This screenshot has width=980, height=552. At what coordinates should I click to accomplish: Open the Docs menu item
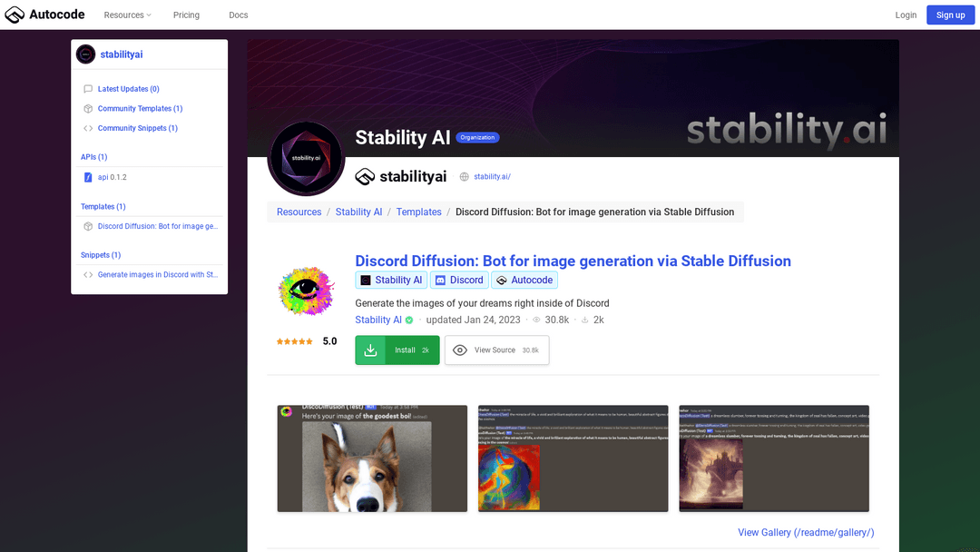238,15
